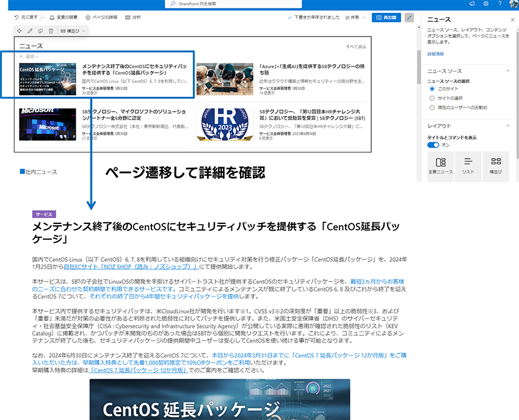Screen dimensions: 519x420
Task: Choose the リスト layout tile
Action: click(x=468, y=167)
